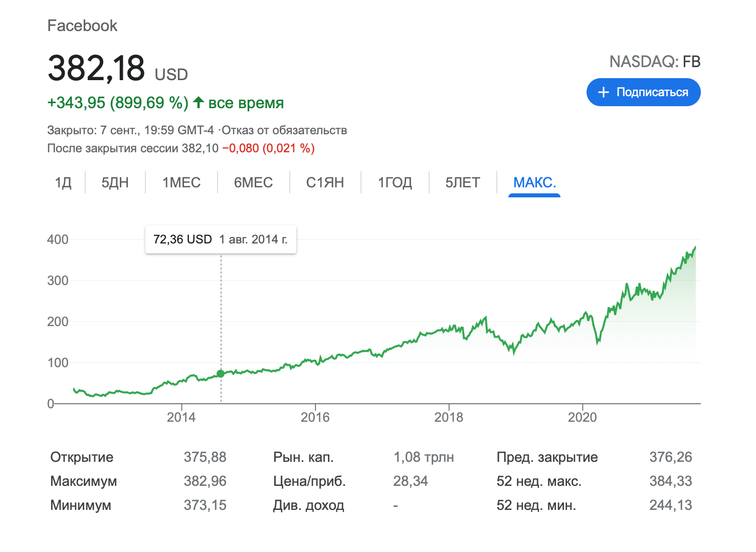Image resolution: width=756 pixels, height=552 pixels.
Task: Open the Отказ от обязательств disclaimer link
Action: (284, 130)
